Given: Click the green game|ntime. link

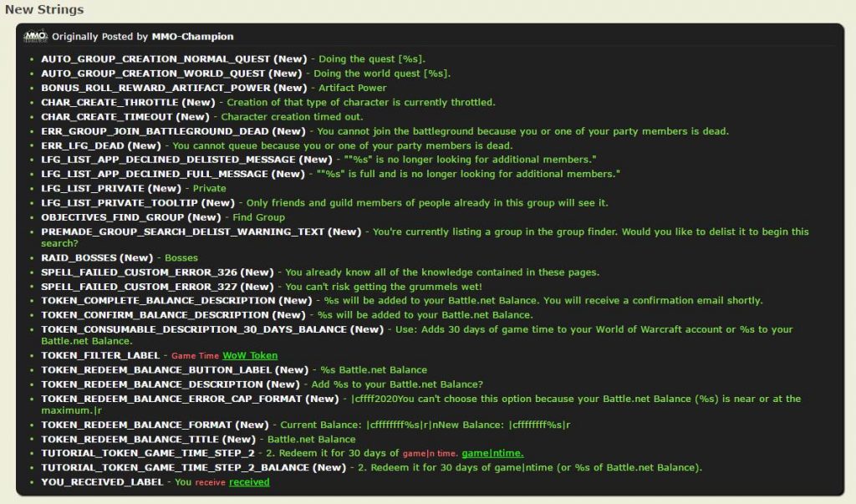Looking at the screenshot, I should point(492,453).
